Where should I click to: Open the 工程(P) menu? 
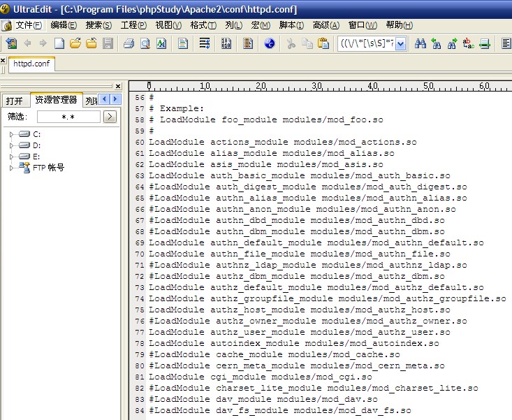pos(133,25)
